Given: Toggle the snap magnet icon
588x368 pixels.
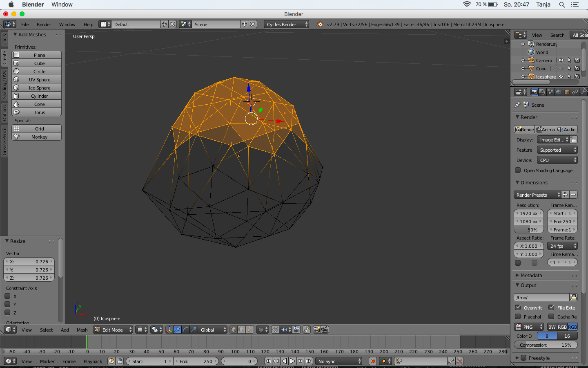Looking at the screenshot, I should [275, 330].
